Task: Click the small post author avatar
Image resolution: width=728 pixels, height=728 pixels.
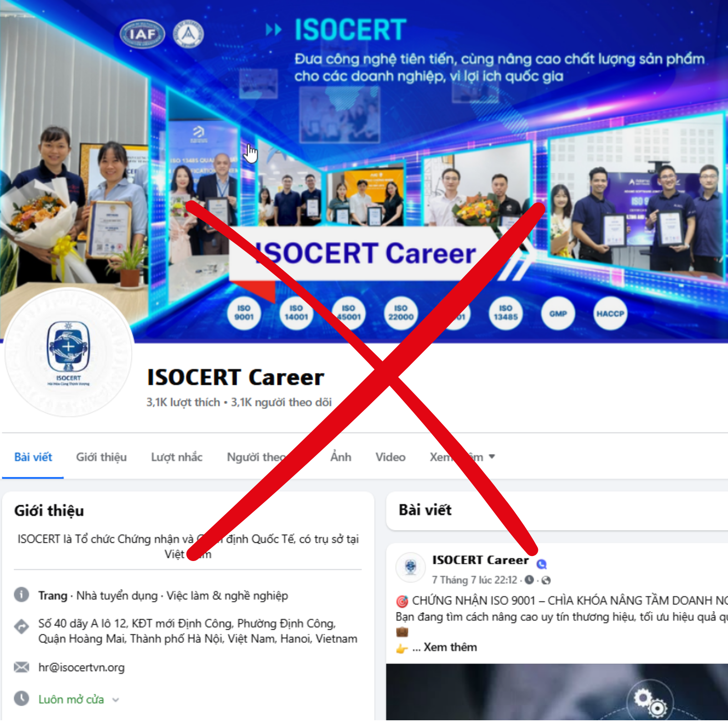Action: 411,567
